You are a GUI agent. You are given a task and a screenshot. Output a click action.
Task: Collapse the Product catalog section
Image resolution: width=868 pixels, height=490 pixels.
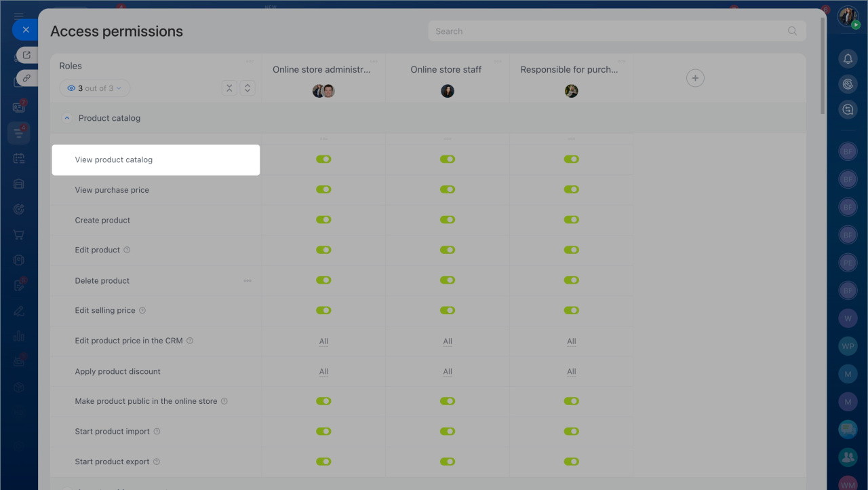point(67,118)
